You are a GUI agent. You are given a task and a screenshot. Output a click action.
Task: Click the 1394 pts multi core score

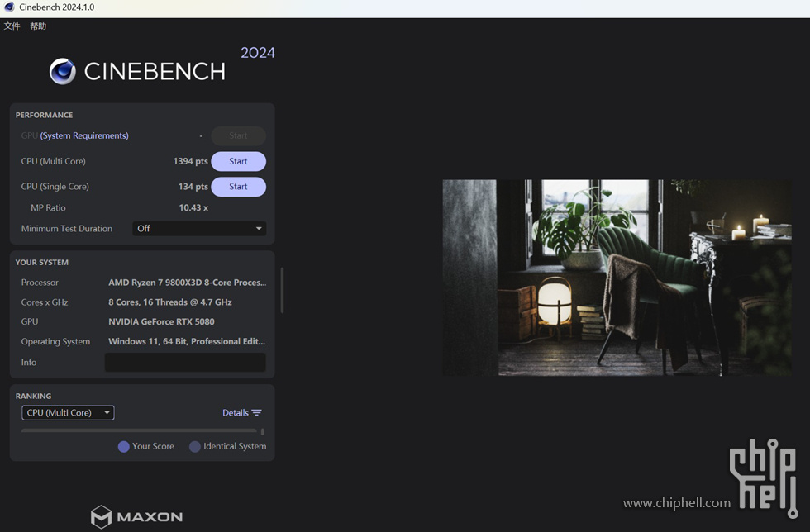191,161
